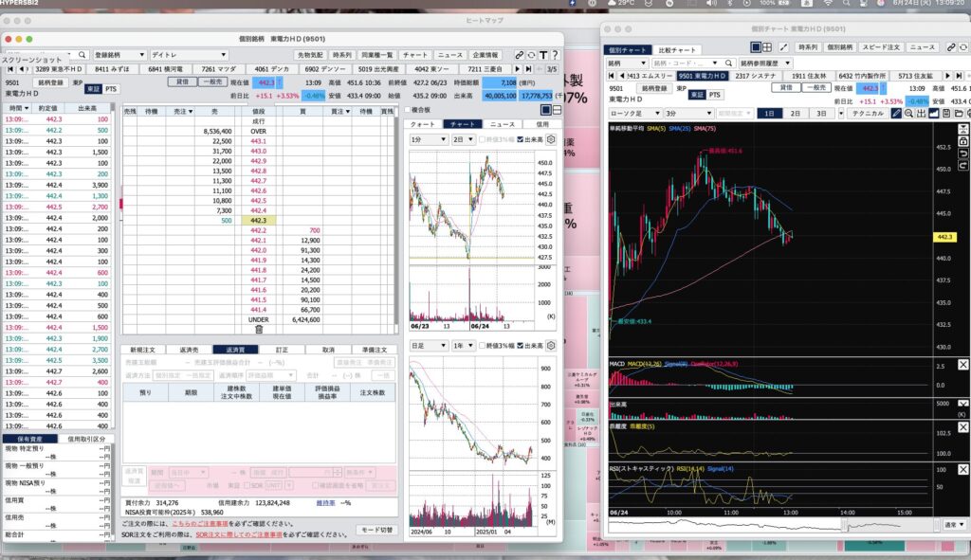Open 1分 interval dropdown on mini chart
The height and width of the screenshot is (560, 971).
[428, 139]
